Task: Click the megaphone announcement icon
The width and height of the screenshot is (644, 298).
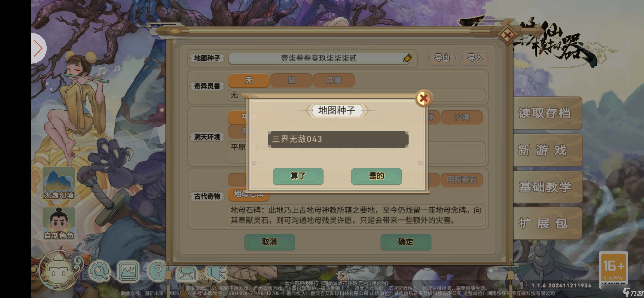Action: pyautogui.click(x=216, y=272)
